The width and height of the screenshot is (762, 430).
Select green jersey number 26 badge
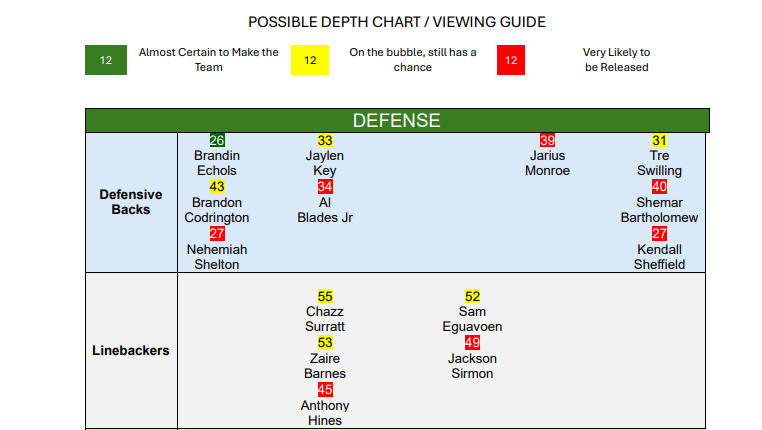pyautogui.click(x=217, y=140)
